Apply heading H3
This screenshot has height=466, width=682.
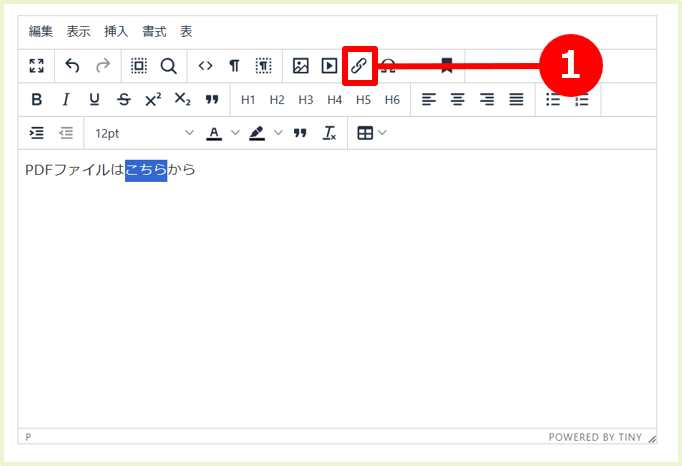click(306, 100)
